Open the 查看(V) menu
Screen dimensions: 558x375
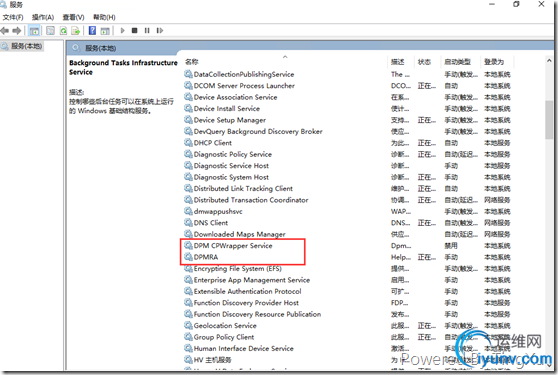73,17
